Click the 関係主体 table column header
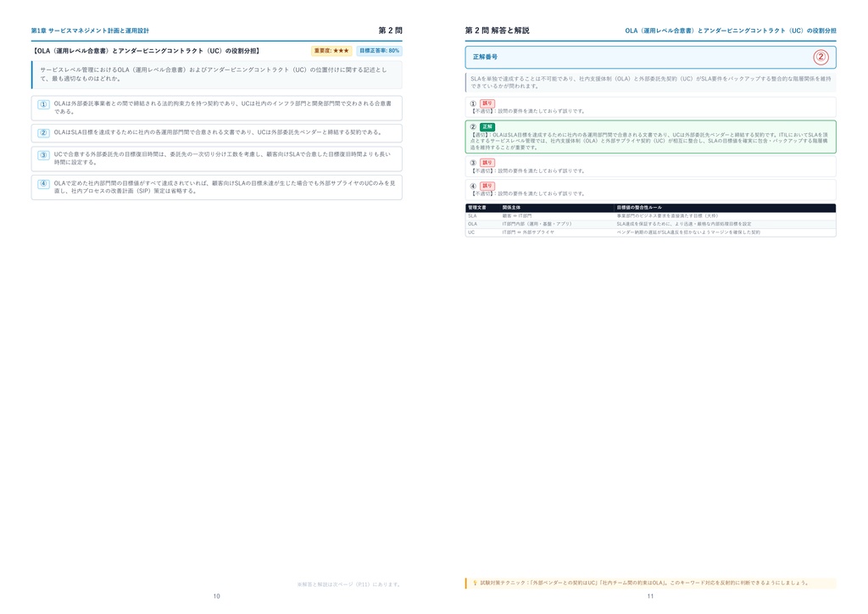 pos(511,208)
